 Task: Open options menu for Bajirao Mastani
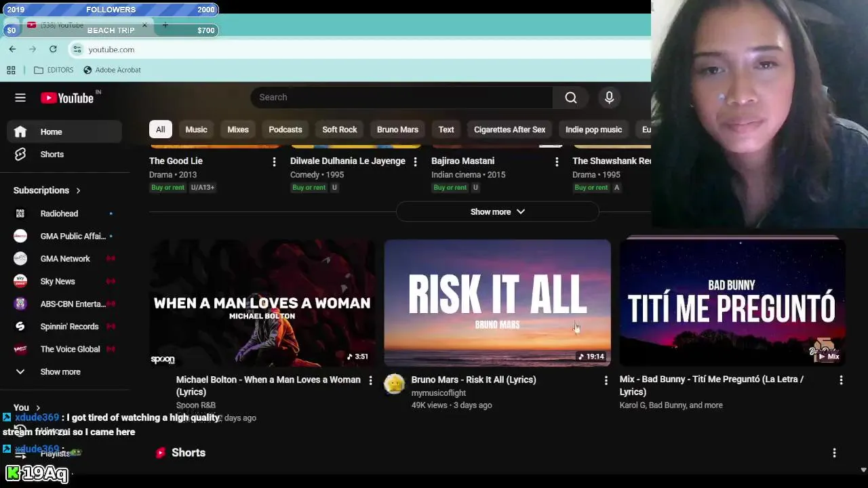coord(557,161)
